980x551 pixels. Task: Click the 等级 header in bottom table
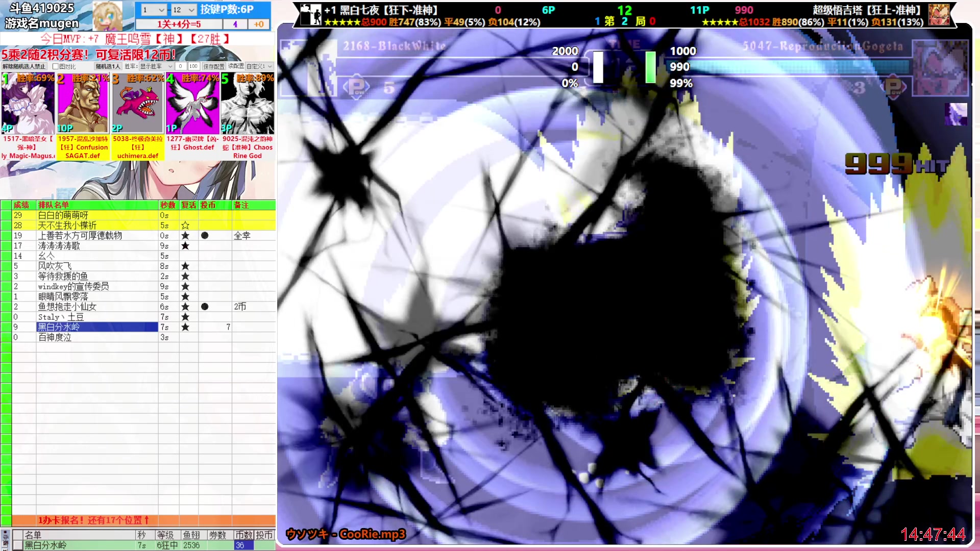(165, 535)
